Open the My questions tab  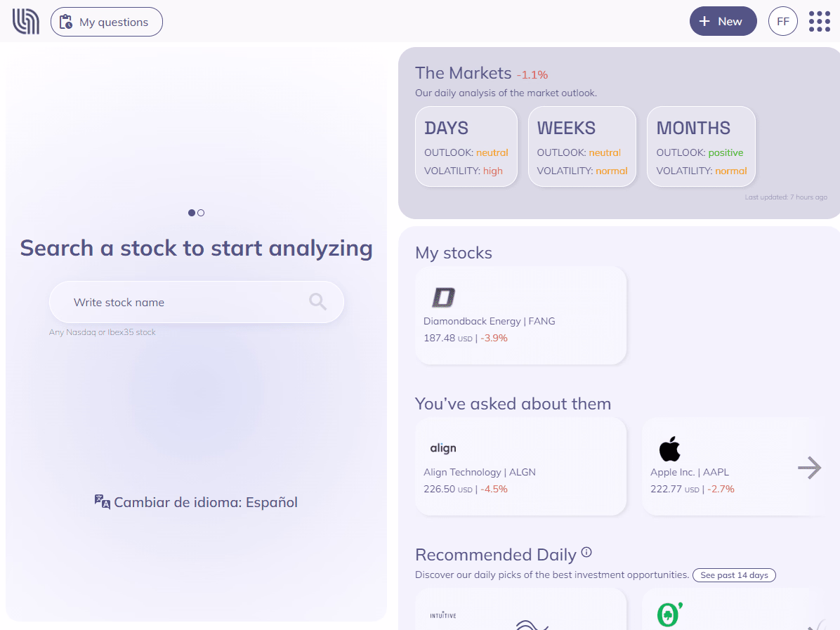coord(107,22)
